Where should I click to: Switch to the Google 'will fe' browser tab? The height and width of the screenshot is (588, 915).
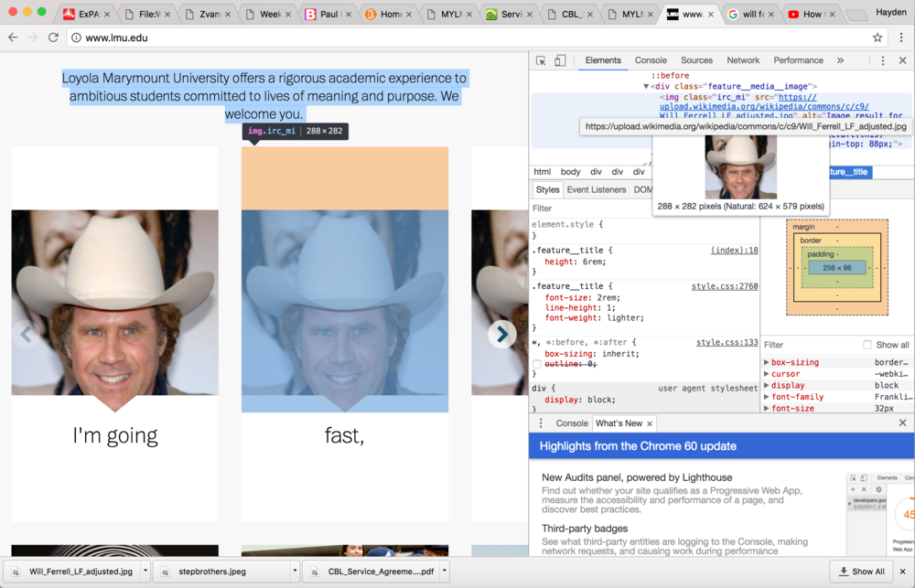[x=751, y=14]
